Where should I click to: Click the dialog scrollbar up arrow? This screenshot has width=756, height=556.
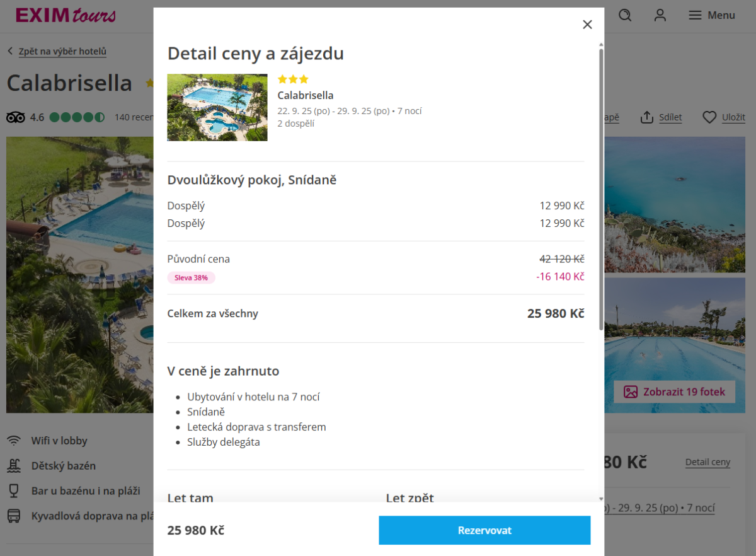[601, 45]
